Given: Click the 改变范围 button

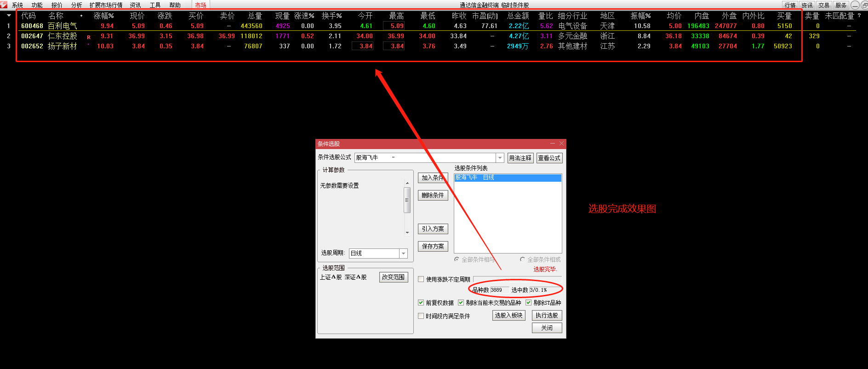Looking at the screenshot, I should [x=394, y=277].
